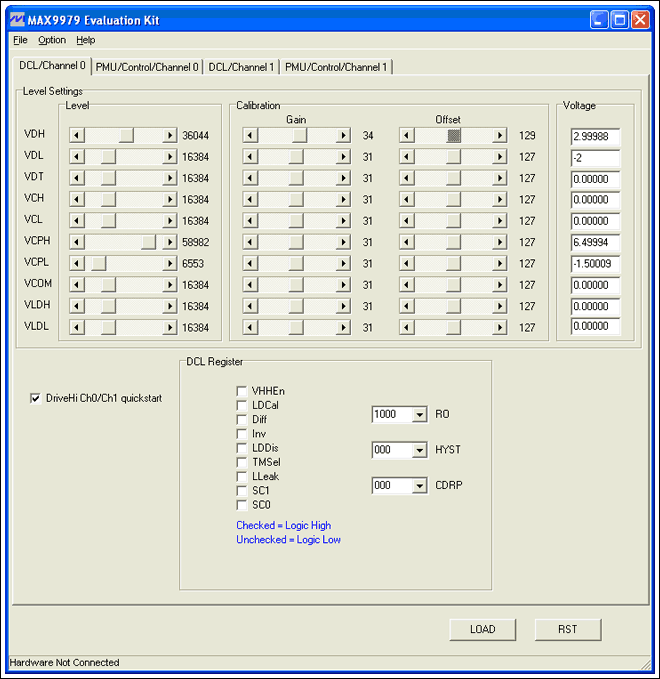Click right arrow of VDH level slider
The width and height of the screenshot is (660, 679).
pos(170,135)
